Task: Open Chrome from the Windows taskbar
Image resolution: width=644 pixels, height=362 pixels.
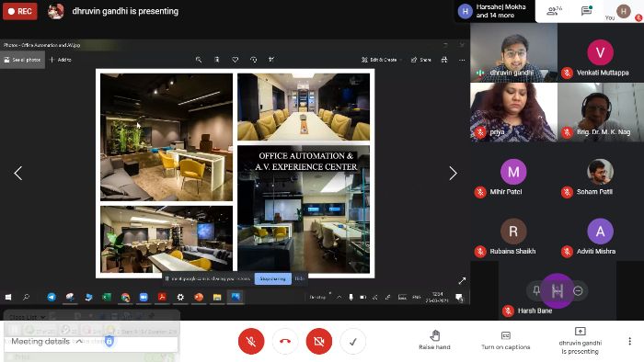Action: [125, 297]
